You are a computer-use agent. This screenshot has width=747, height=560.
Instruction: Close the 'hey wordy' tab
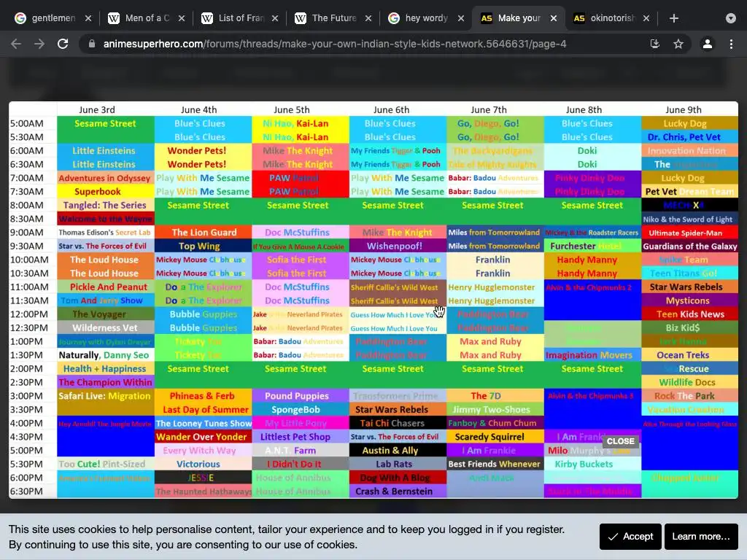click(x=461, y=18)
